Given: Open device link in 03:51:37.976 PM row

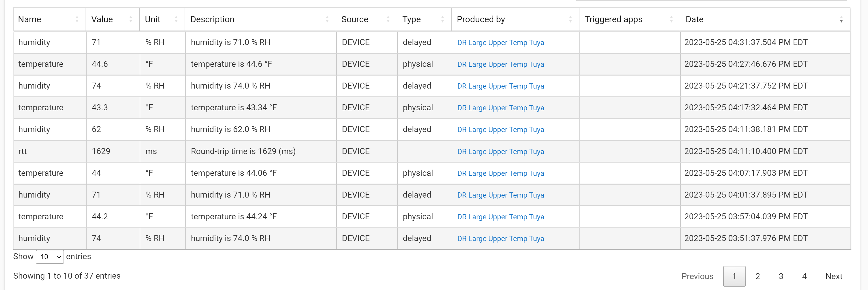Looking at the screenshot, I should tap(500, 238).
